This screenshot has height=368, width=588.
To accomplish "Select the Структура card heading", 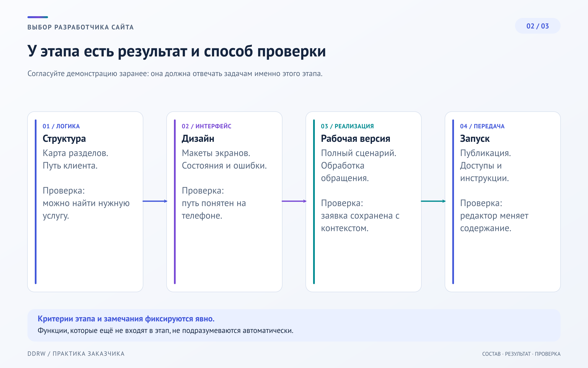I will 64,139.
